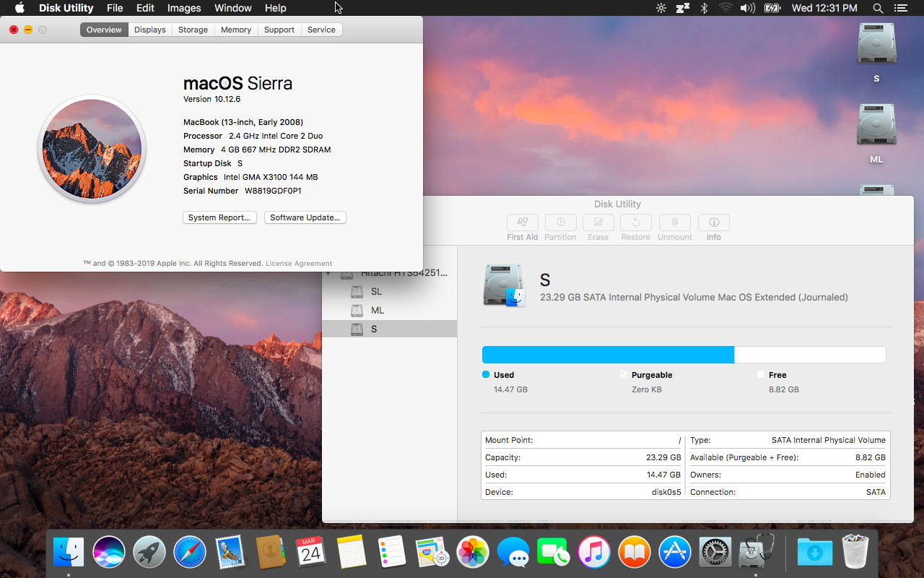Click the macOS Sierra mountain logo
Image resolution: width=924 pixels, height=578 pixels.
(x=92, y=149)
